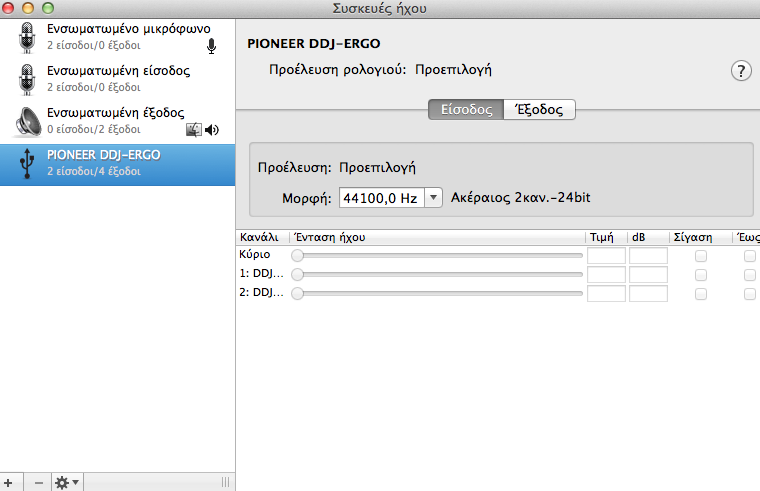This screenshot has height=491, width=760.
Task: Click the Ακέραιος 2καν.-24bit format text
Action: coord(521,197)
